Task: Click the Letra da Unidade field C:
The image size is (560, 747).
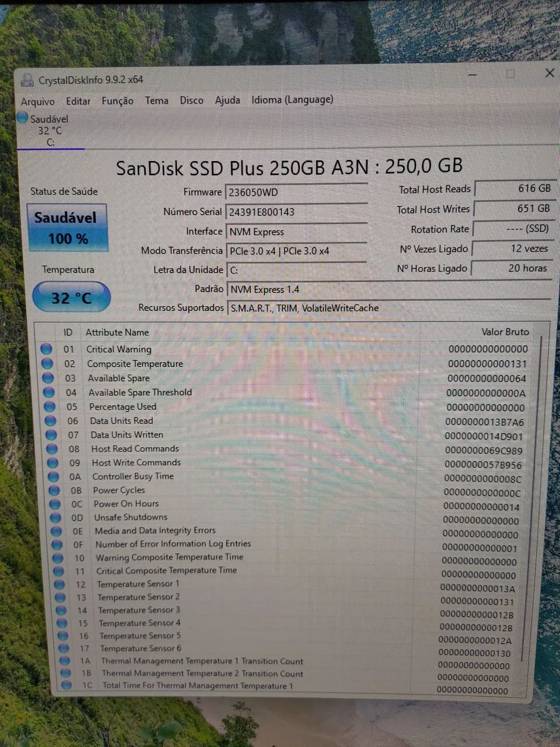Action: click(296, 270)
